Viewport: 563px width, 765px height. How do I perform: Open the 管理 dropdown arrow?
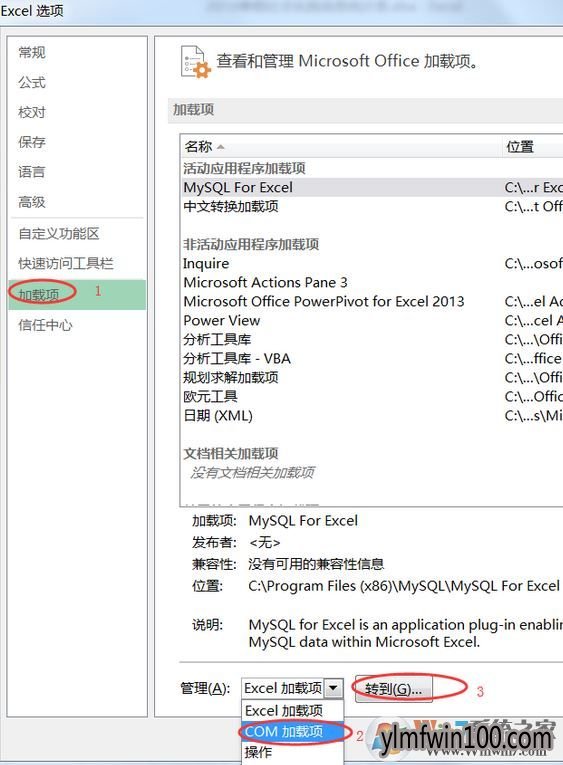pos(334,688)
